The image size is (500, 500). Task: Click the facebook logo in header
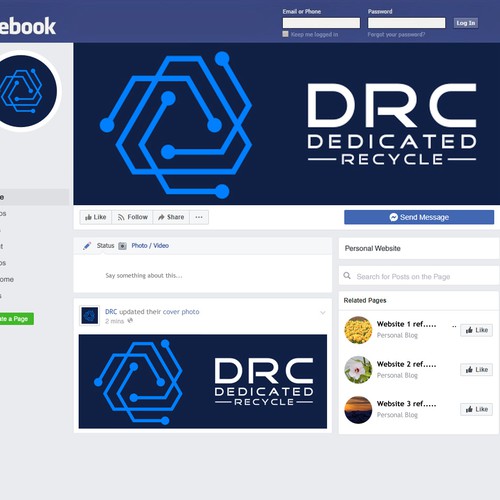(28, 26)
